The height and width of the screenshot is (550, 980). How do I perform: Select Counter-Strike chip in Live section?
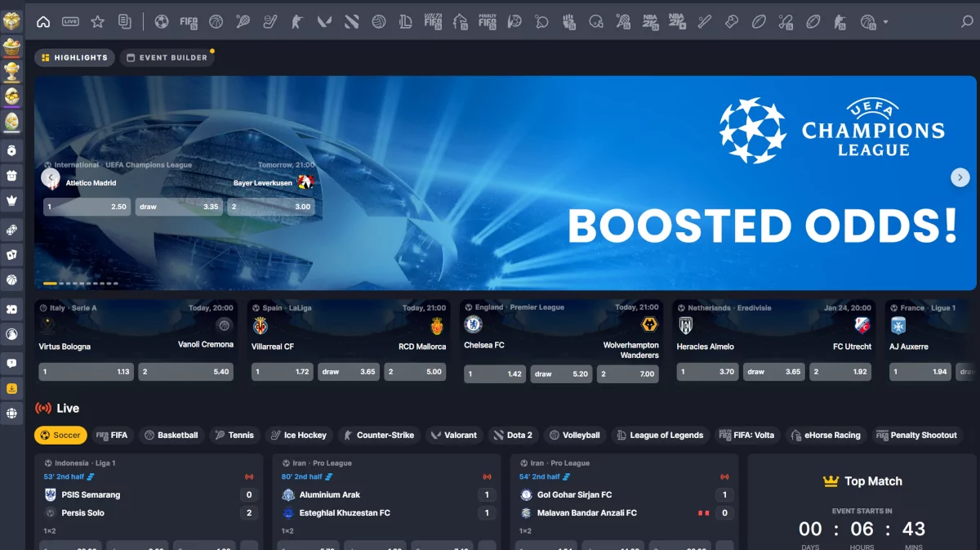pos(378,436)
